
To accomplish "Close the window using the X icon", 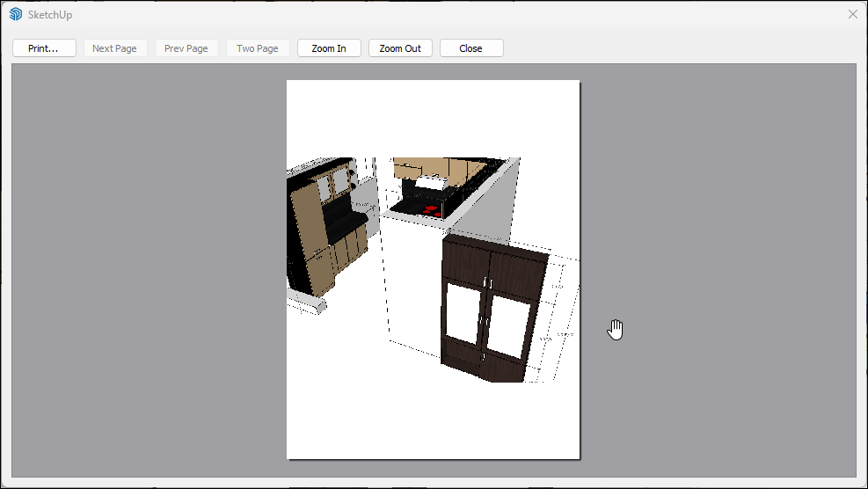I will (852, 14).
